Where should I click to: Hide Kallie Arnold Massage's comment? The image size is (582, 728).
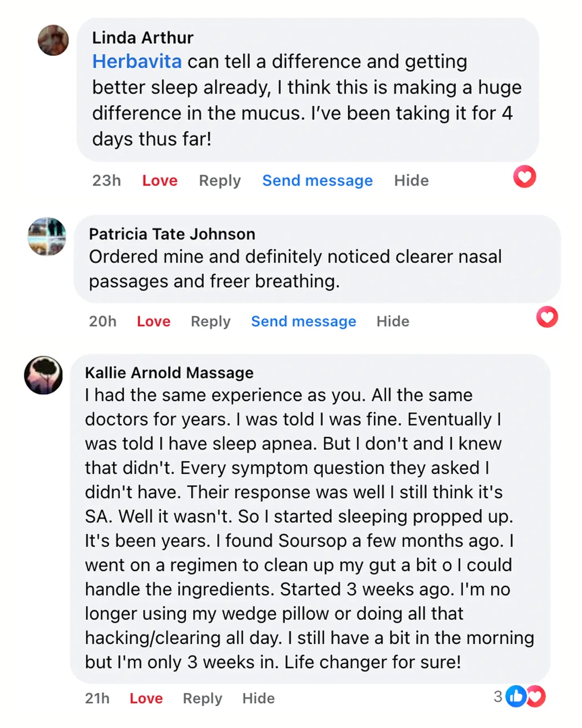259,698
